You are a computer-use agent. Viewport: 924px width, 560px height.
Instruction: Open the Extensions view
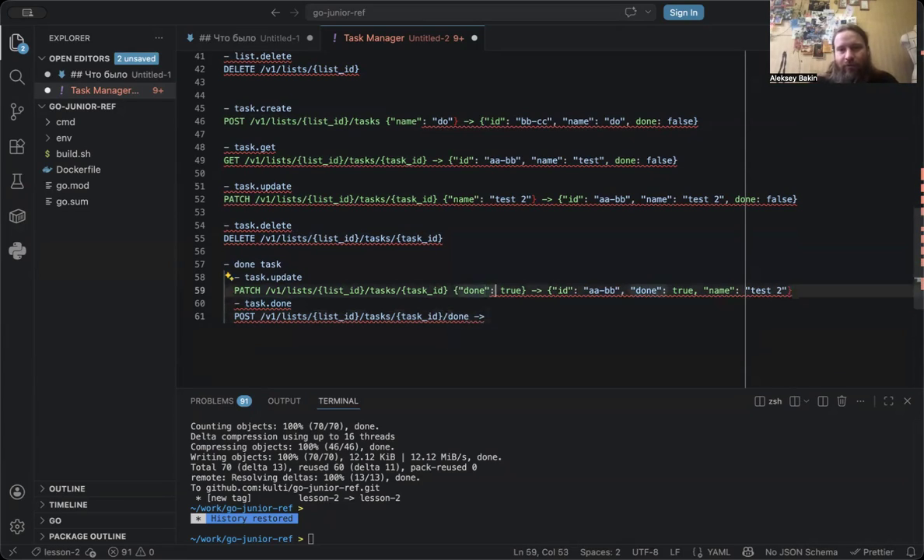(x=17, y=147)
